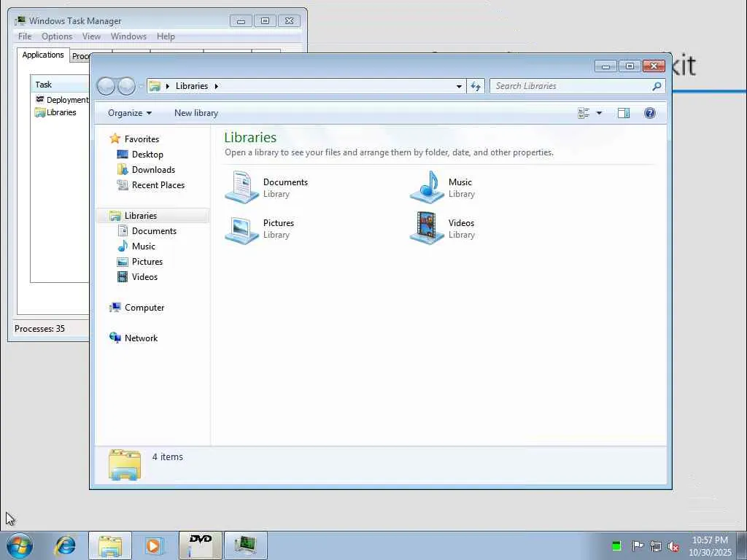Click the Search Libraries input field
Viewport: 747px width, 560px height.
click(x=572, y=86)
